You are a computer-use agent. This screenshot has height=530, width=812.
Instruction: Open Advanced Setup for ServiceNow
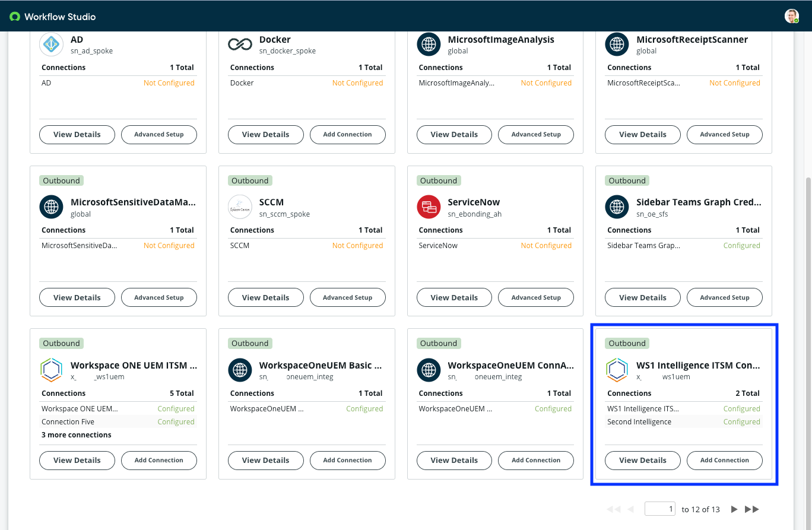pyautogui.click(x=535, y=297)
